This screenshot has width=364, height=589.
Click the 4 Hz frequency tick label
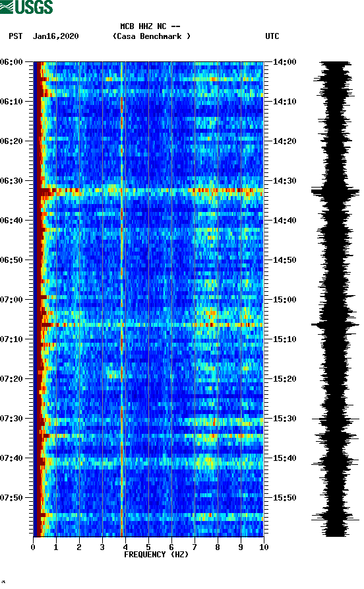coord(125,547)
